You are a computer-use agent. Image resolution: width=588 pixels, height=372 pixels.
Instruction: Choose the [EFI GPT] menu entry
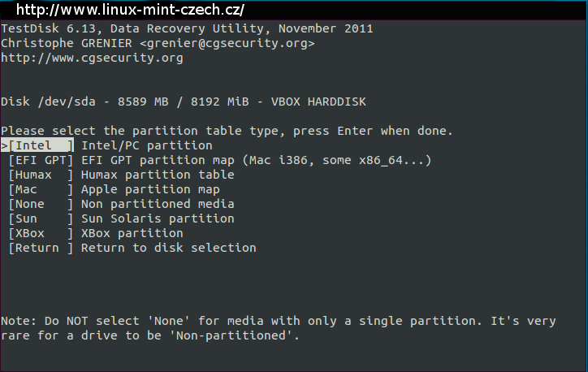coord(41,160)
